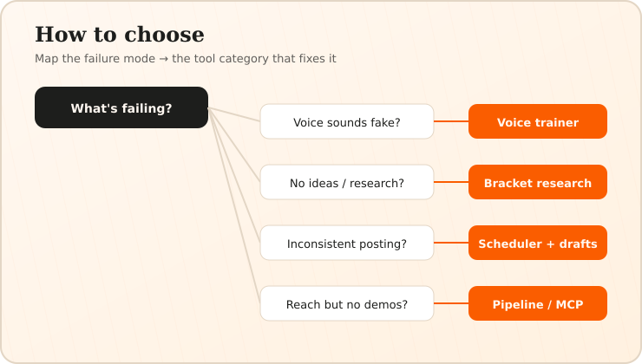Click the orange "Pipeline / MCP" node
Image resolution: width=642 pixels, height=364 pixels.
(538, 303)
